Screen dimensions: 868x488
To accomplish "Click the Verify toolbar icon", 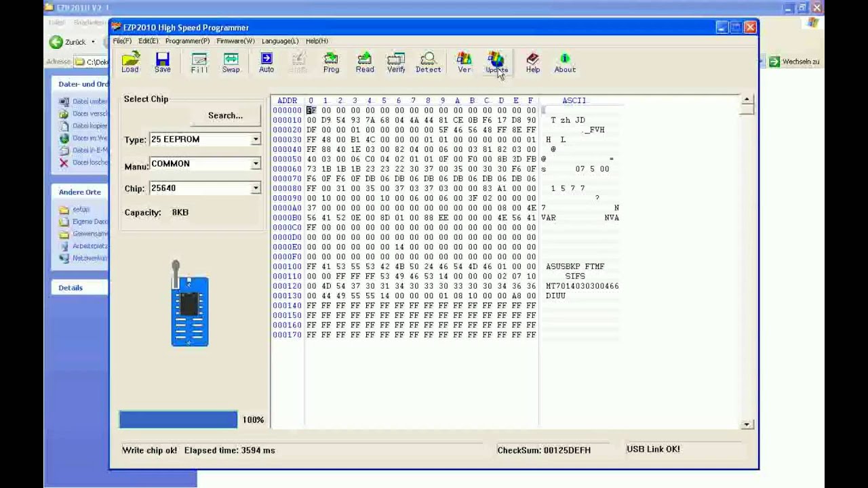I will tap(396, 62).
